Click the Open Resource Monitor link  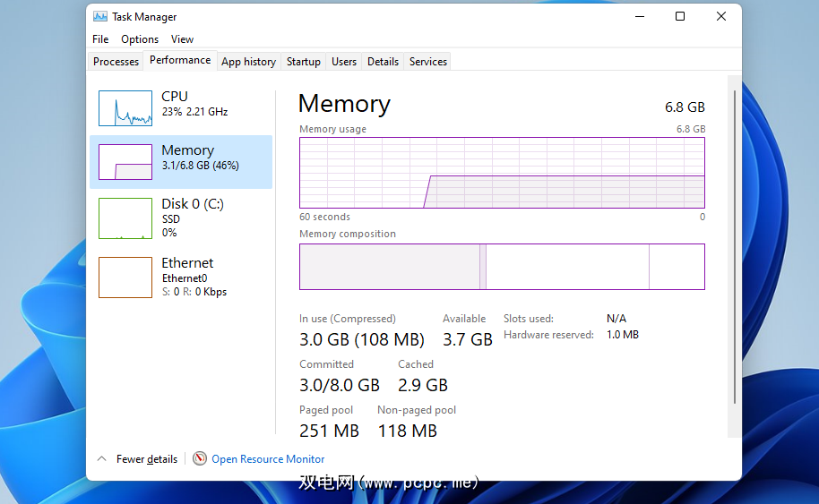point(268,458)
